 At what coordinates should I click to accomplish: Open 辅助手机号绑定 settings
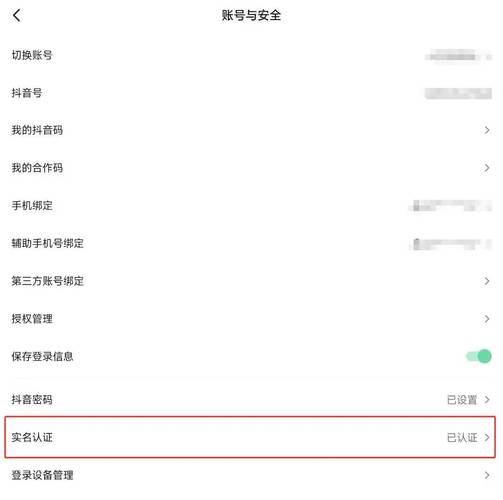251,243
